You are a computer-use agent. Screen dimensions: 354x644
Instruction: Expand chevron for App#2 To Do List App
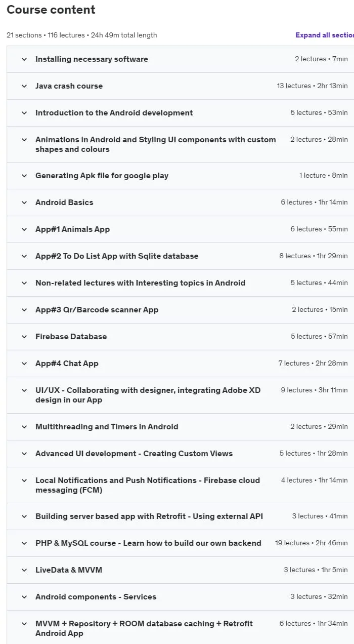pos(24,256)
